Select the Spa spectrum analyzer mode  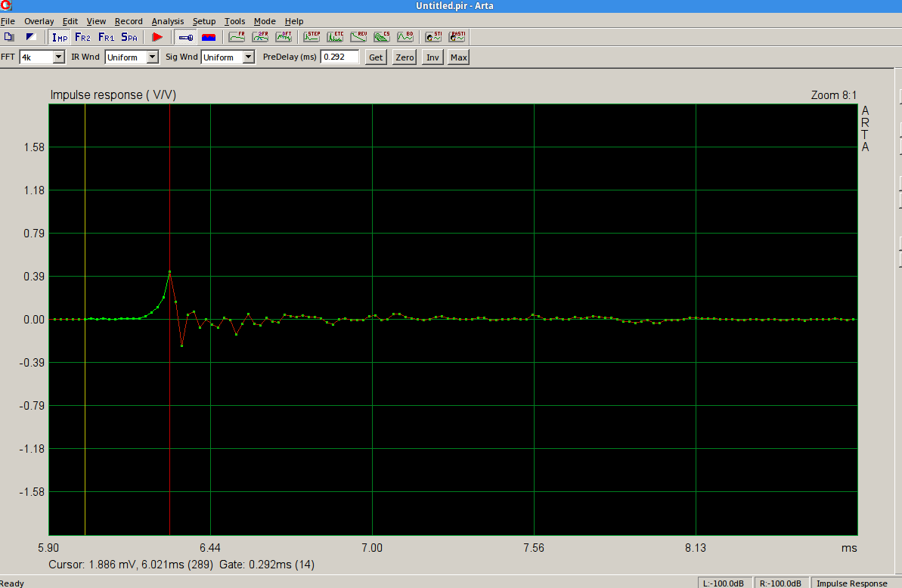[x=129, y=37]
